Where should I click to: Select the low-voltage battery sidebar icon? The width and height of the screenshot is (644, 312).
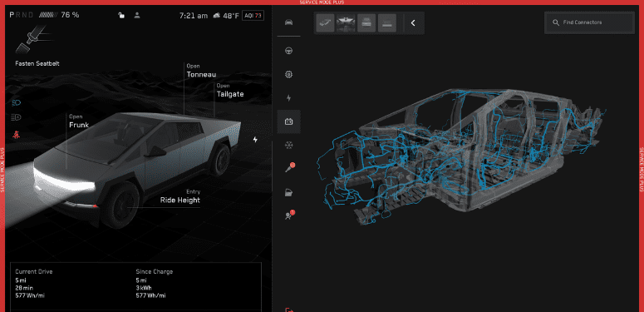(x=288, y=121)
